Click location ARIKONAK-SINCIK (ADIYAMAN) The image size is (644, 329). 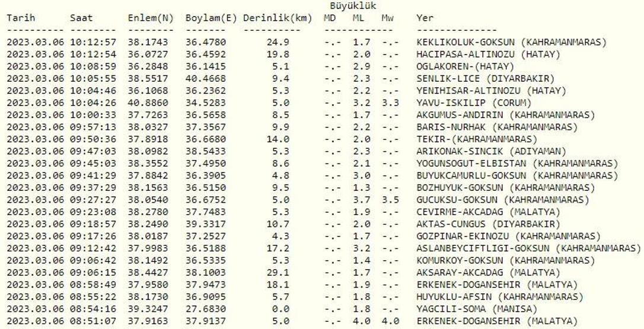(x=491, y=151)
